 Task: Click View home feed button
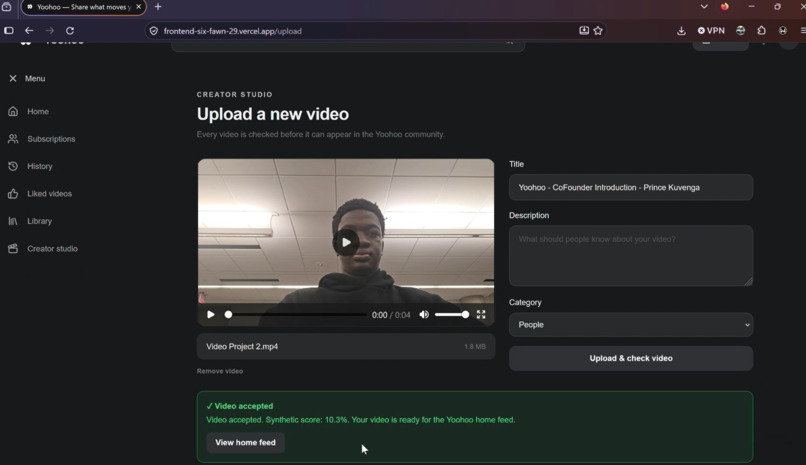pos(245,442)
